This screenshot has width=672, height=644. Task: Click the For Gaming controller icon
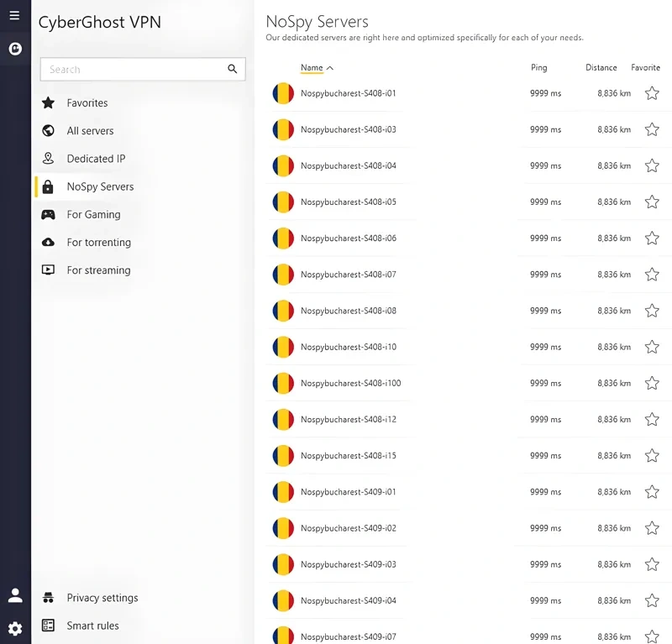(x=48, y=214)
